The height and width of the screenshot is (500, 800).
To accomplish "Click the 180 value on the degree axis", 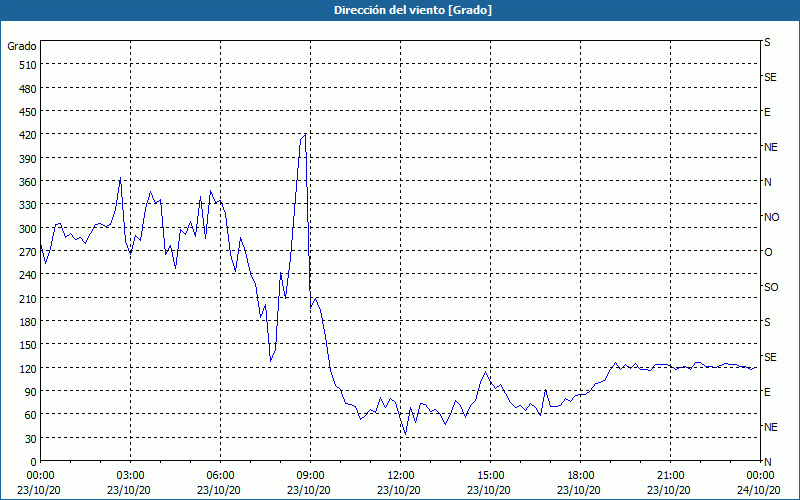I will click(x=28, y=322).
